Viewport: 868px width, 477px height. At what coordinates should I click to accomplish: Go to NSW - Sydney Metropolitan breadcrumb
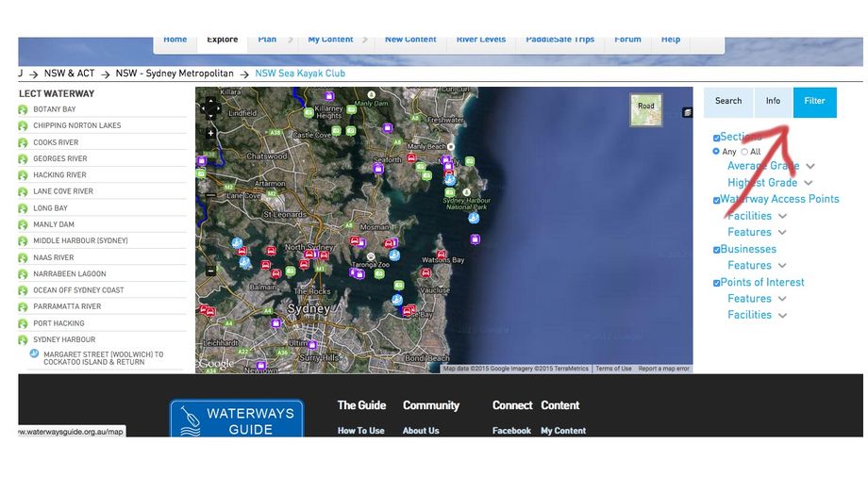click(x=175, y=73)
